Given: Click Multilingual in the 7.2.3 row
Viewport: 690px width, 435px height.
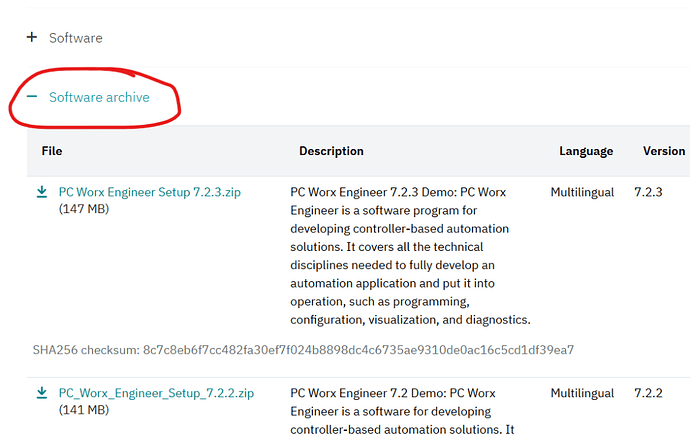Looking at the screenshot, I should pyautogui.click(x=582, y=192).
